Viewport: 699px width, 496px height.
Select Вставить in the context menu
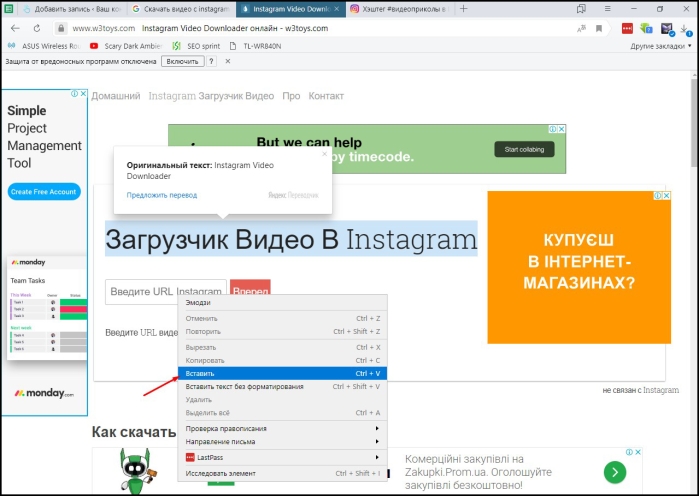coord(282,373)
